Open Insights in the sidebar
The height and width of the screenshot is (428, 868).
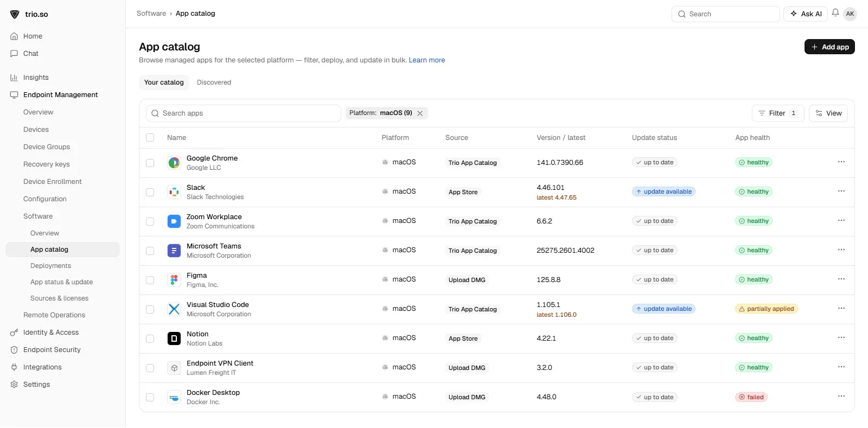(x=36, y=78)
